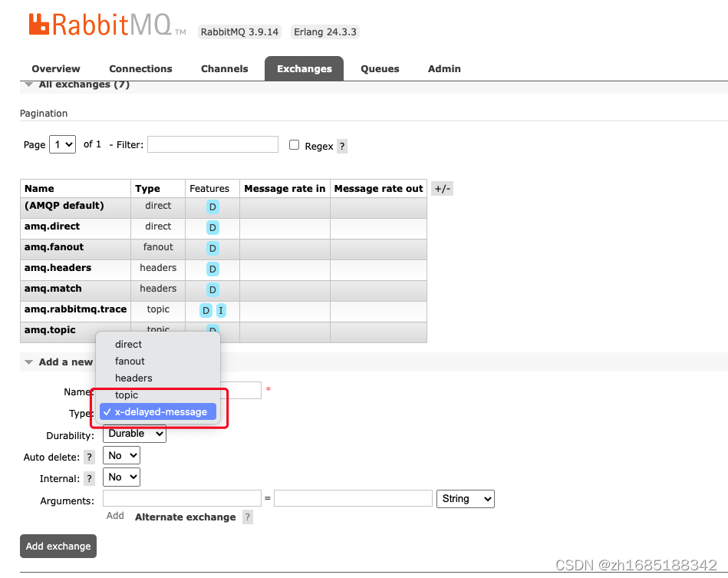Open the amq.match exchange
Image resolution: width=728 pixels, height=578 pixels.
click(53, 288)
